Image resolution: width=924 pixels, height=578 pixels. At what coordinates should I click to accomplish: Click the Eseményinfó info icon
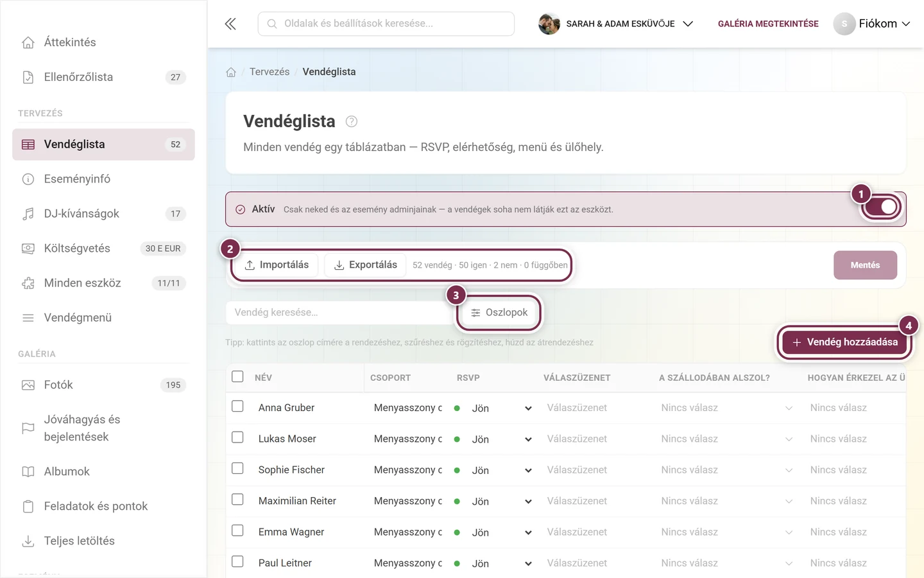[28, 179]
